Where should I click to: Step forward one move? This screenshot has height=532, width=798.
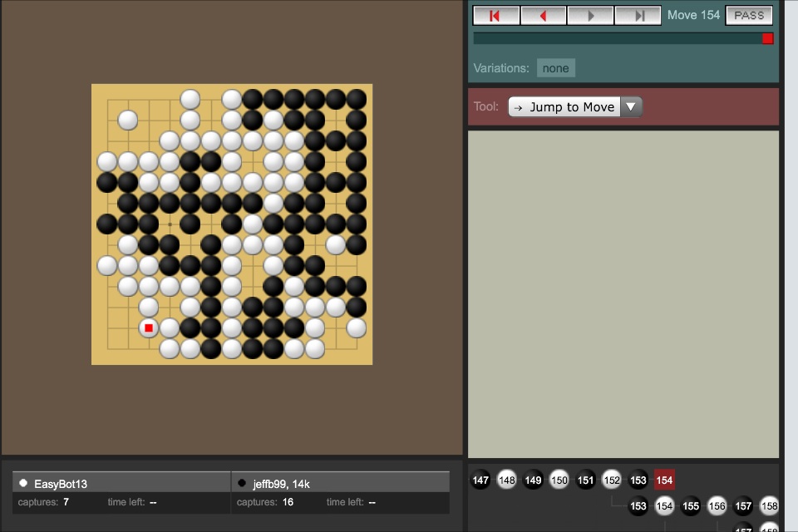(x=591, y=16)
